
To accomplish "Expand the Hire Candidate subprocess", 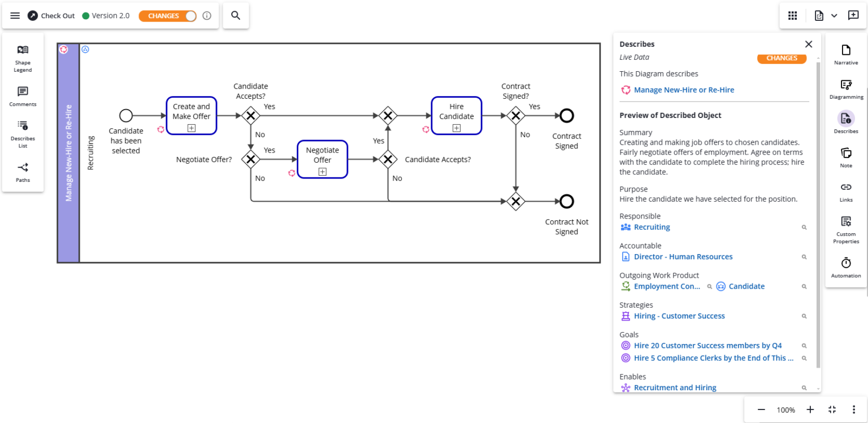I will 456,128.
